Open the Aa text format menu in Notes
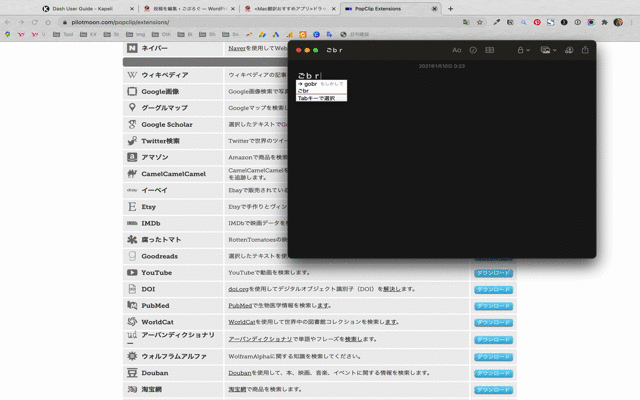 (x=456, y=50)
